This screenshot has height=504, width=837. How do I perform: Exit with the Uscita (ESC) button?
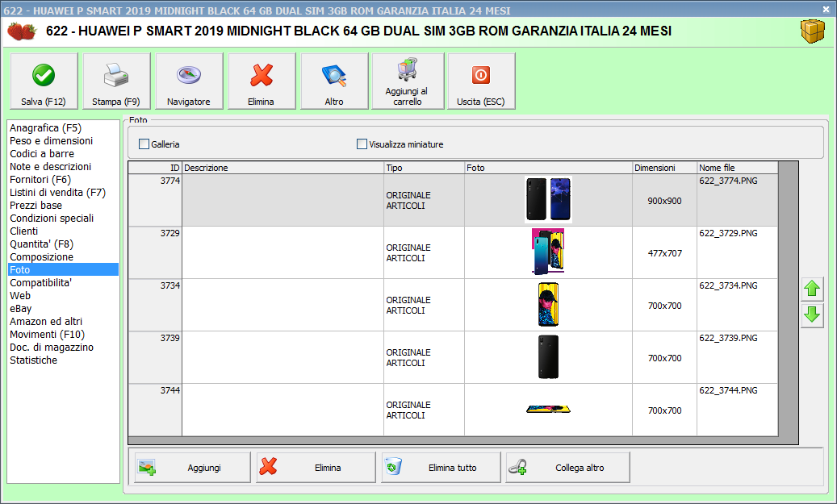[481, 81]
